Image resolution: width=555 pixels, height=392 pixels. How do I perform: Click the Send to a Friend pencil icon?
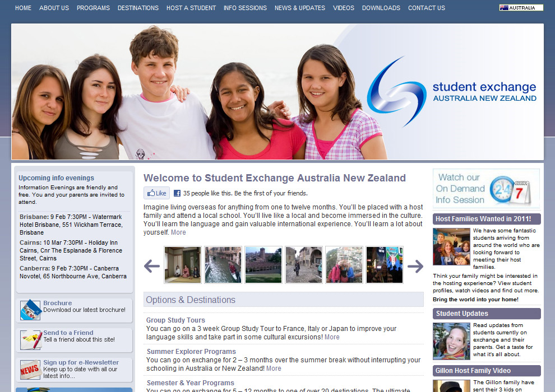(31, 340)
